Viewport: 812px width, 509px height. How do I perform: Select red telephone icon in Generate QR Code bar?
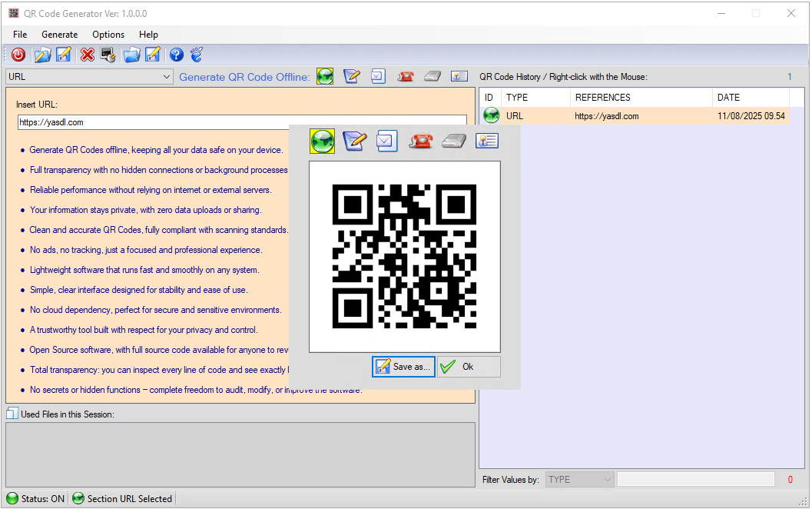tap(405, 77)
